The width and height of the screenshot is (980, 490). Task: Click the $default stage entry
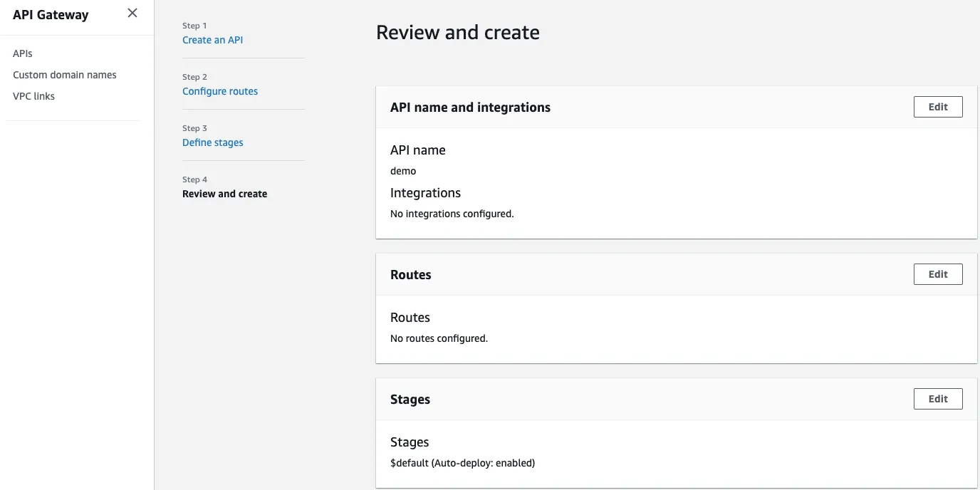tap(462, 462)
